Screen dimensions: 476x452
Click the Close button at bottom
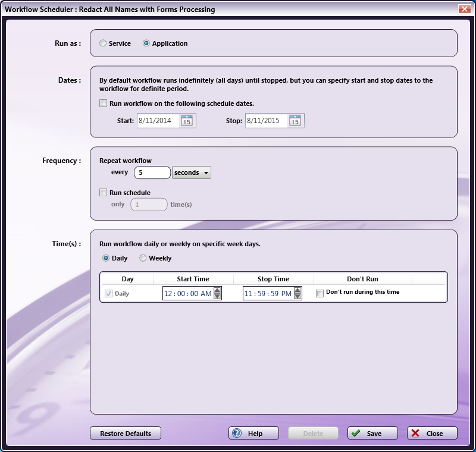coord(433,433)
